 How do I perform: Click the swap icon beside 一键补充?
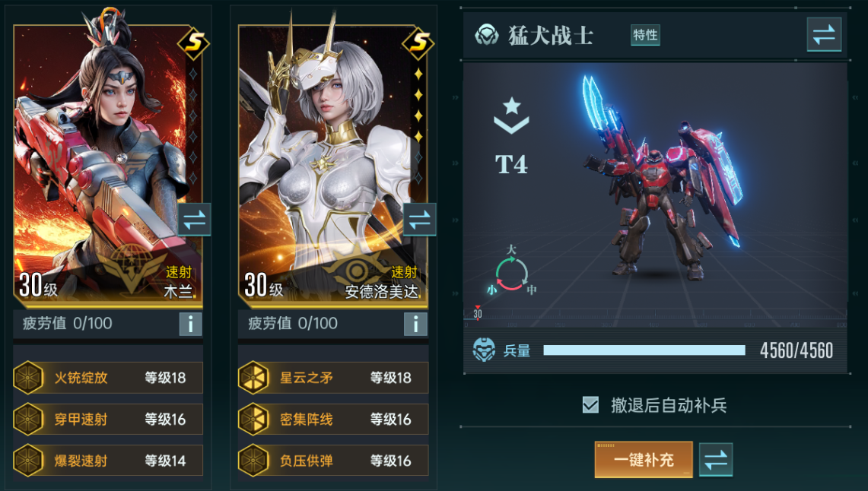coord(716,460)
